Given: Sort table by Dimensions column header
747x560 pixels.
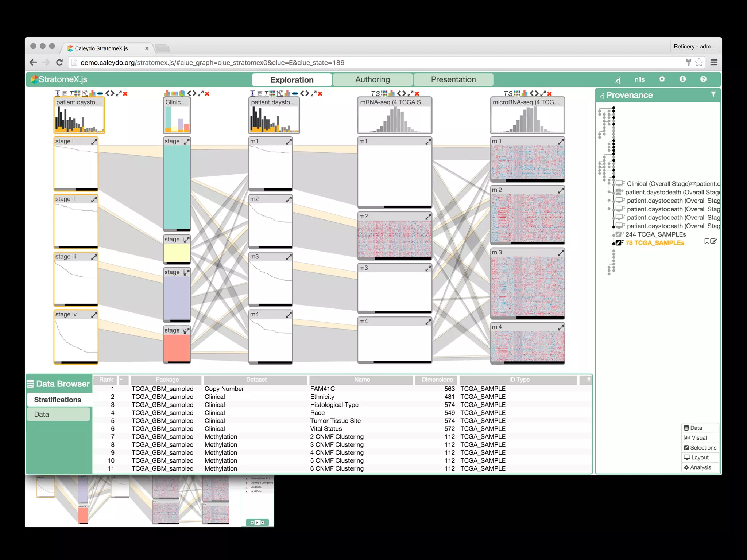Looking at the screenshot, I should click(437, 380).
